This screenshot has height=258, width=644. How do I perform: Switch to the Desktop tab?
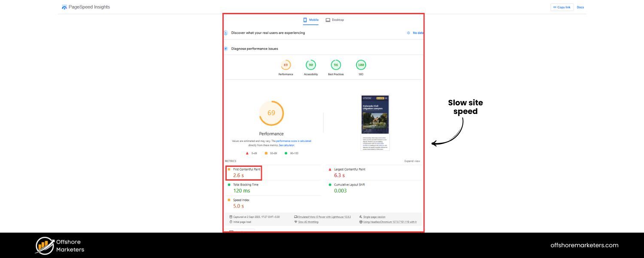click(x=337, y=20)
